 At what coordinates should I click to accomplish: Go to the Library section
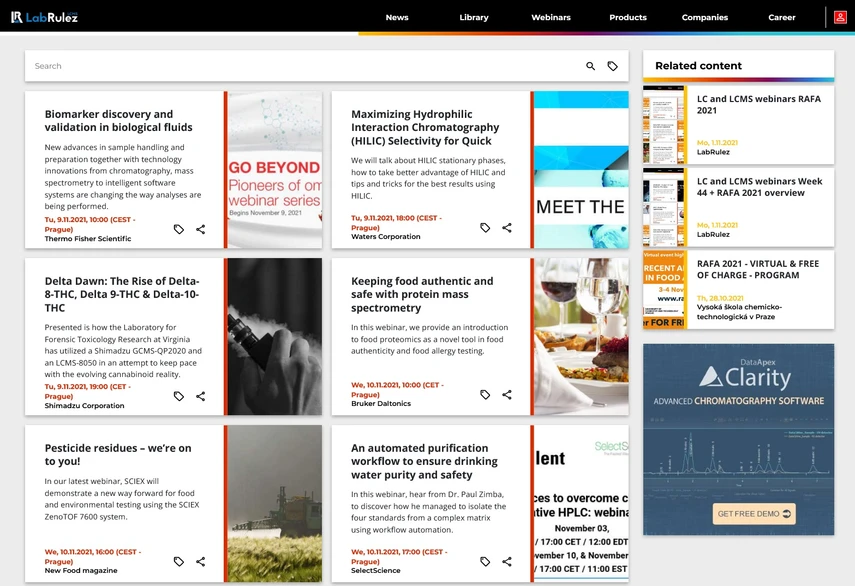coord(474,17)
